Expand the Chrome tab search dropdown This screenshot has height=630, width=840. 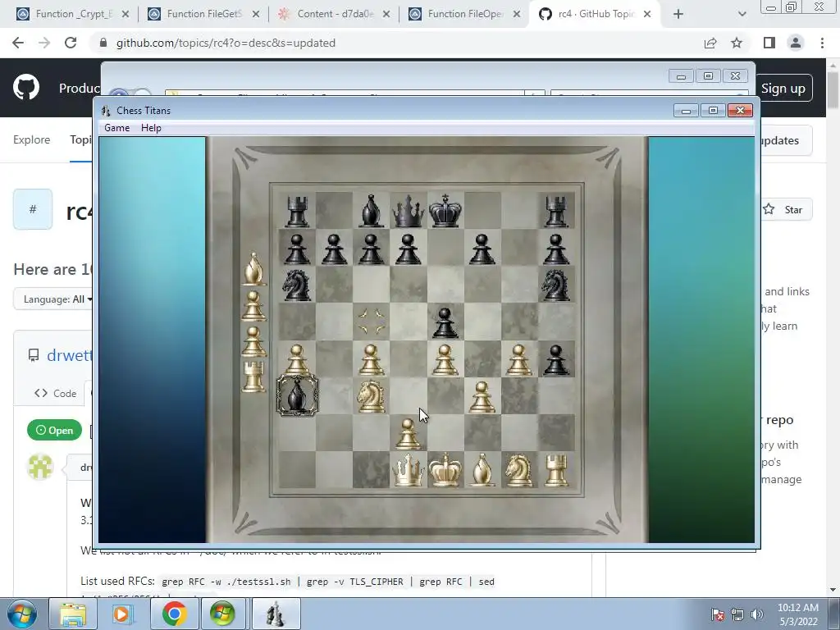coord(742,14)
